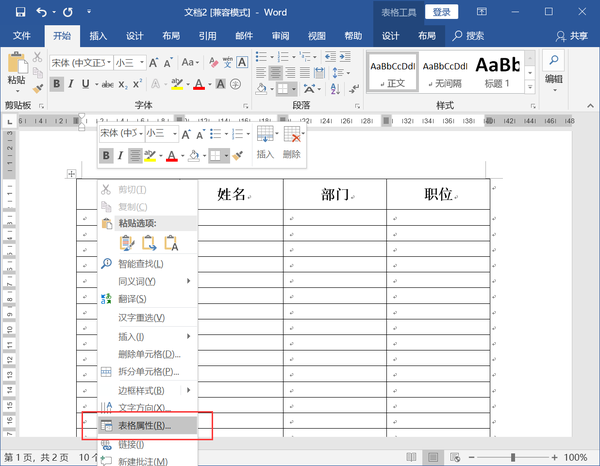The height and width of the screenshot is (466, 600).
Task: Click the Undo arrow icon
Action: click(41, 12)
